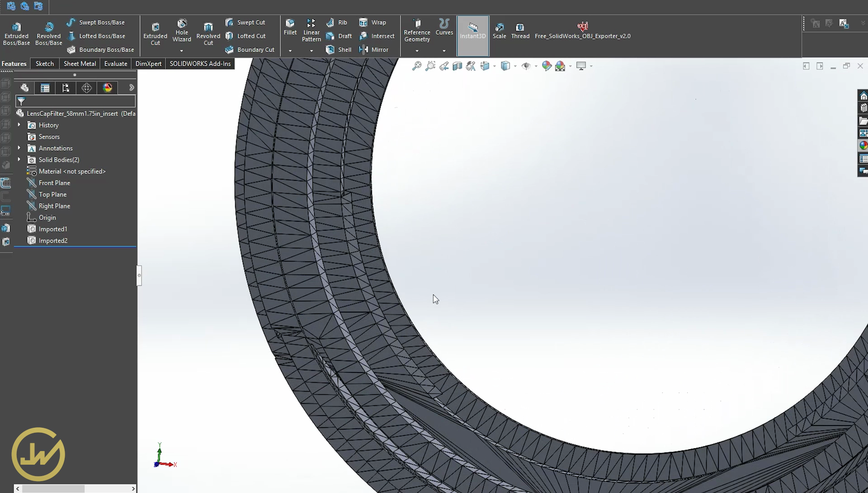
Task: Expand the Annotations folder in tree
Action: point(19,148)
